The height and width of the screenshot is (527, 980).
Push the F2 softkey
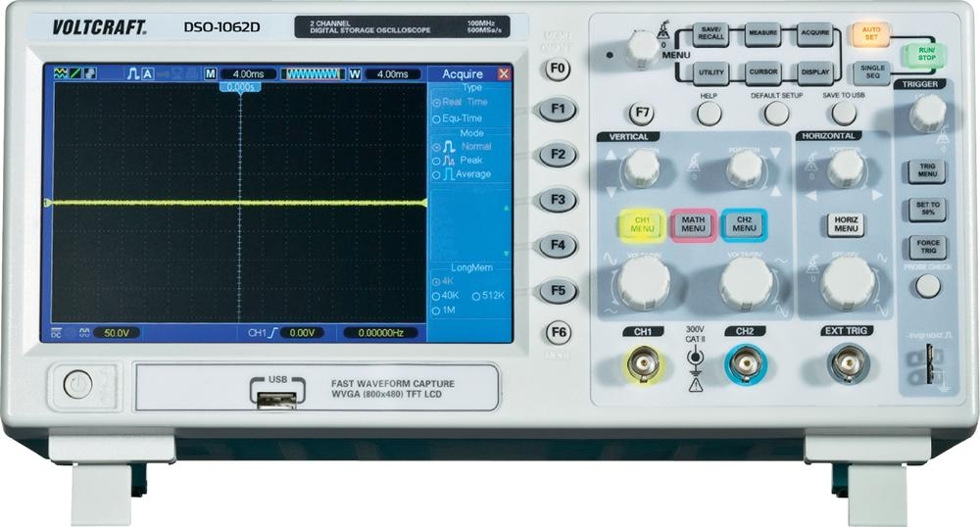point(558,155)
